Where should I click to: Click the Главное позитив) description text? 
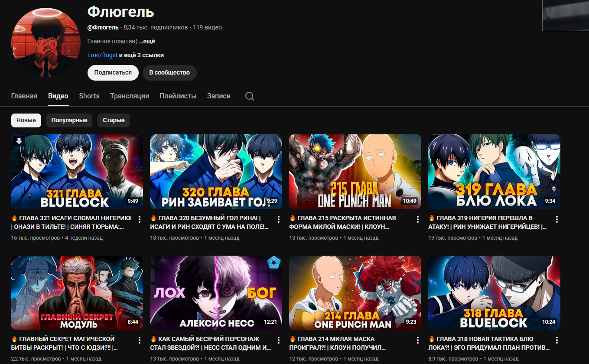click(112, 42)
